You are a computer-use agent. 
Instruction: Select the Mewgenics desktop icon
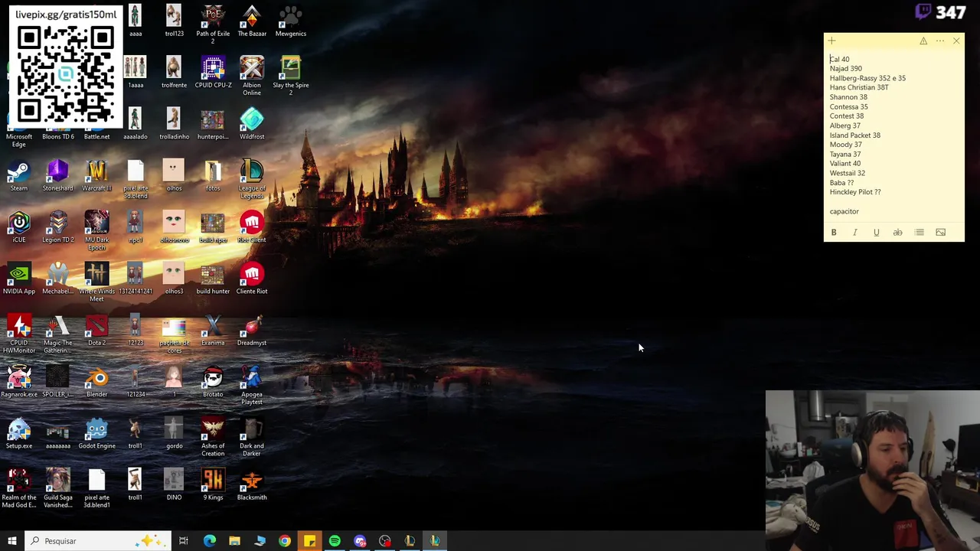click(x=290, y=21)
